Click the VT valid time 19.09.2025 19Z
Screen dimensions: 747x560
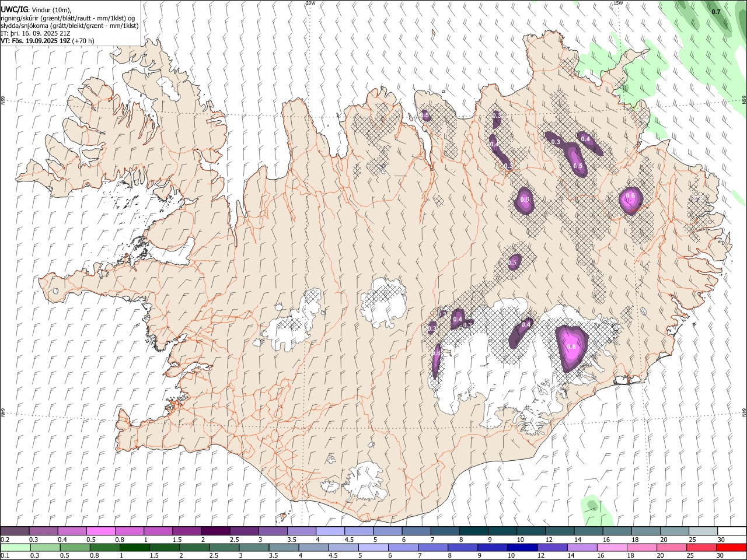coord(36,41)
